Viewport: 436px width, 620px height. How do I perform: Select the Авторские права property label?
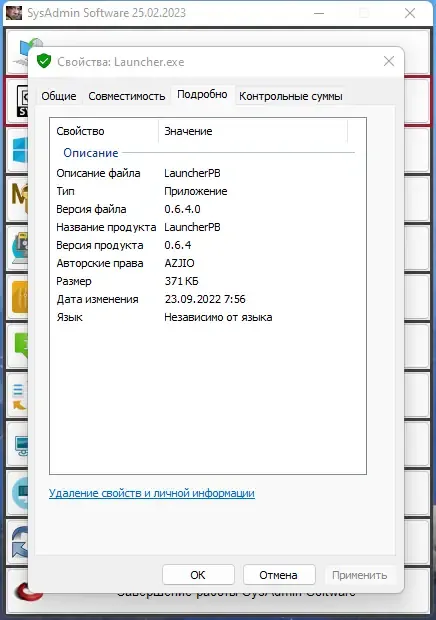100,263
